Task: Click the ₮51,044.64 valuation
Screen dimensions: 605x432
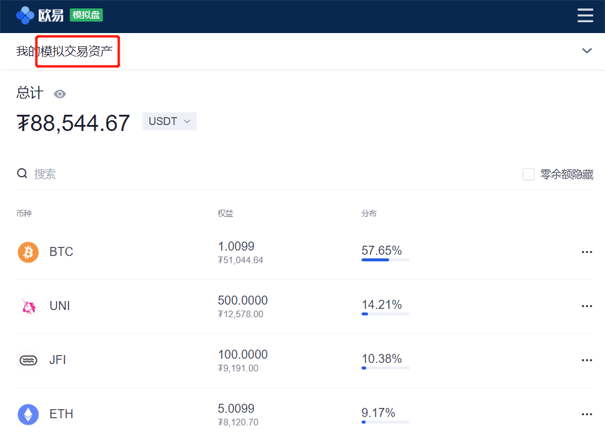Action: 240,260
